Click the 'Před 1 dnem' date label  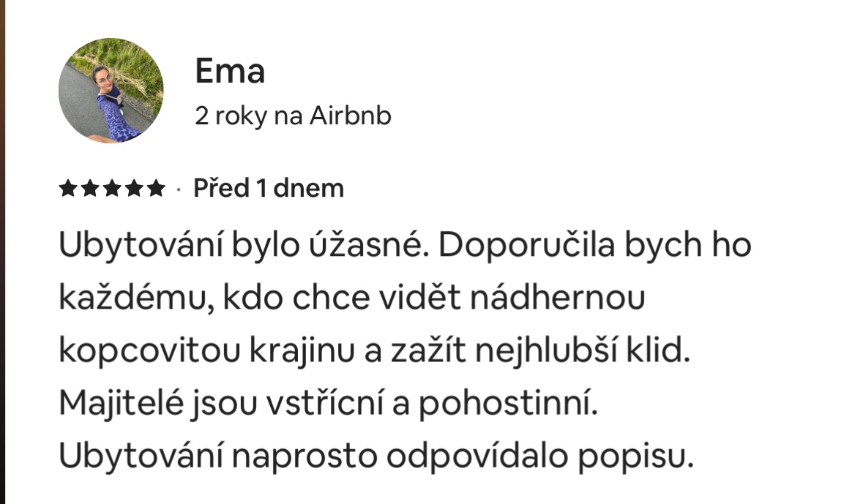coord(269,188)
